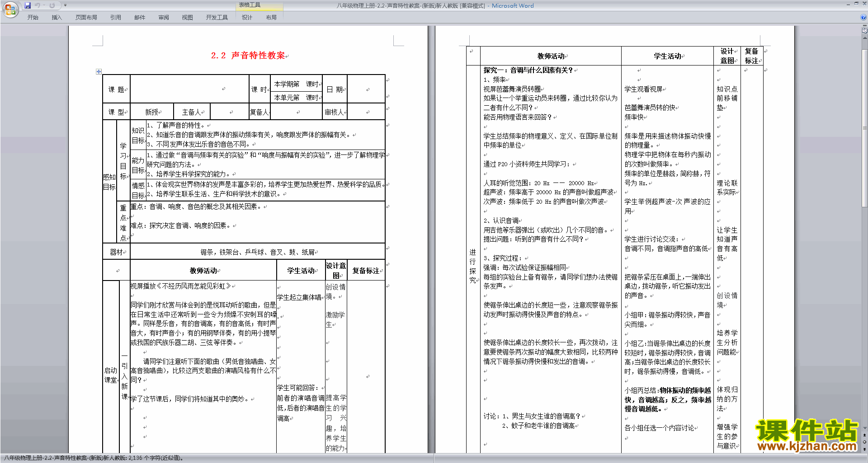
Task: Open Customize Quick Access Toolbar dropdown
Action: (x=65, y=5)
